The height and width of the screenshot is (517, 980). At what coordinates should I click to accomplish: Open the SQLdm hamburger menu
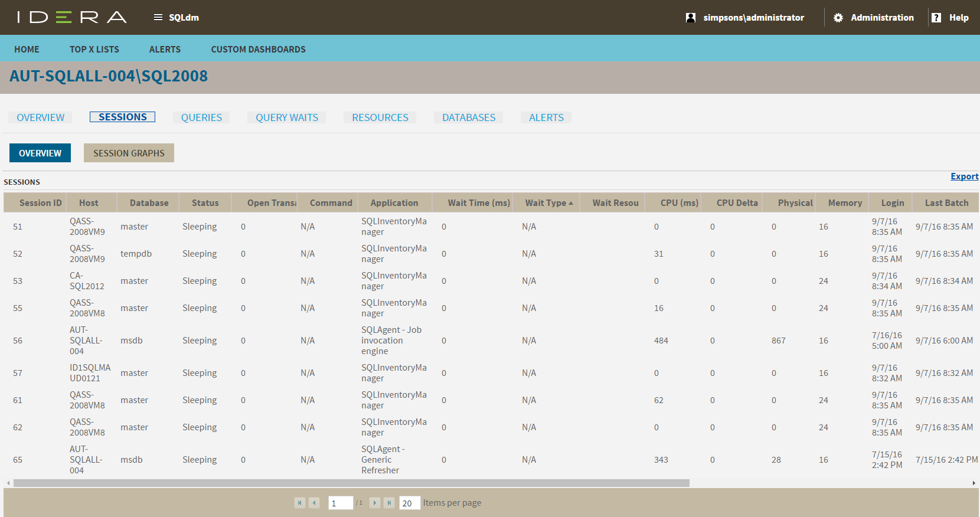point(158,18)
